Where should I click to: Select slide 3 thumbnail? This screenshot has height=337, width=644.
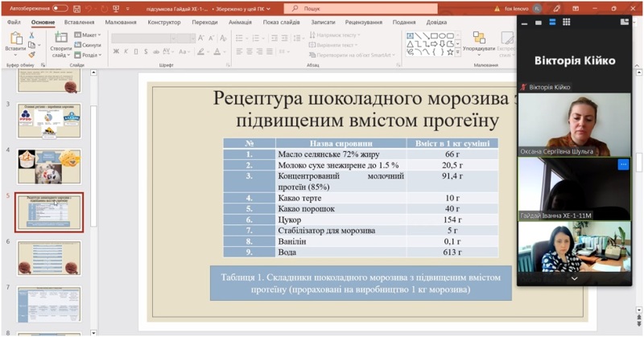[49, 121]
